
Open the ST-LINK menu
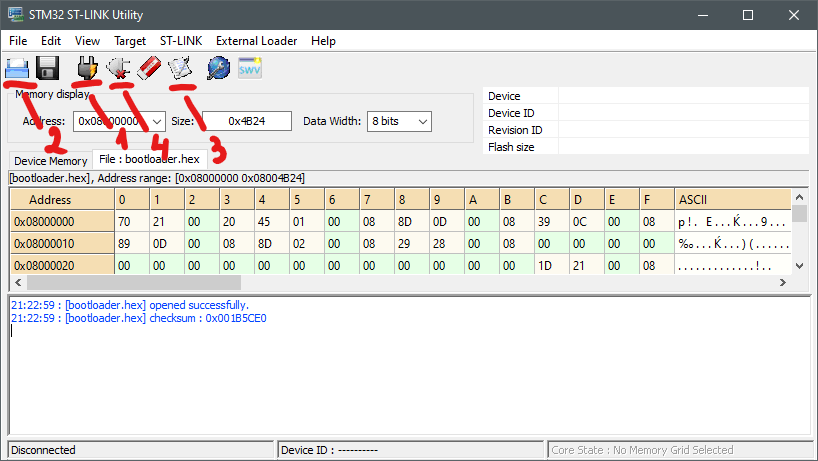[x=181, y=41]
